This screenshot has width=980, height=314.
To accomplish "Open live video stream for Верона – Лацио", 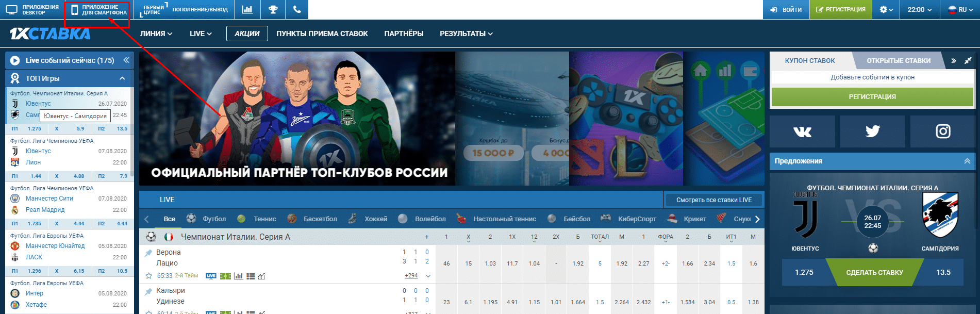I will [211, 276].
